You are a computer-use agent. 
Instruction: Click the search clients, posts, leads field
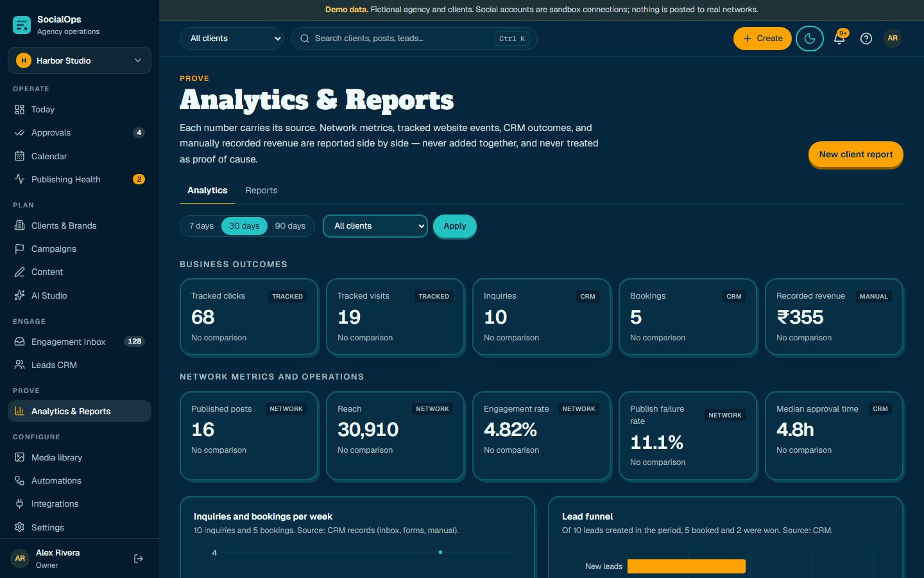click(415, 39)
